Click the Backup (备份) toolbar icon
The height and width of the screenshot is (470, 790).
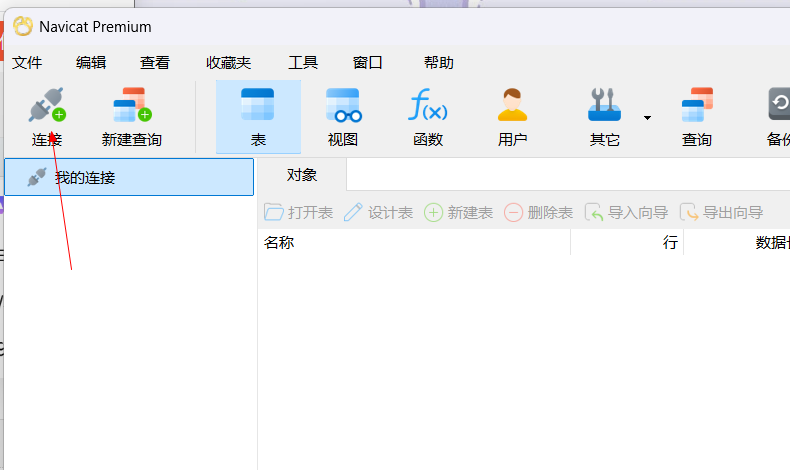777,117
